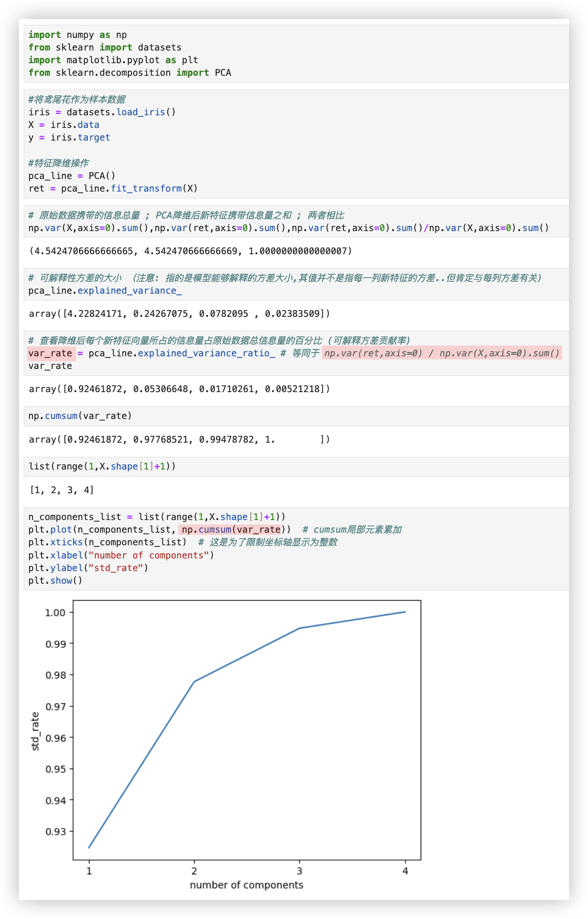Click the PCA() assignment line
This screenshot has height=919, width=588.
pyautogui.click(x=72, y=176)
